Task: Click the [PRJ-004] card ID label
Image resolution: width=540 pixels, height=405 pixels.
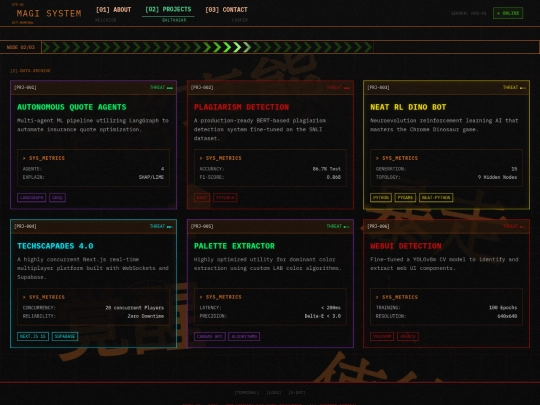Action: click(25, 226)
